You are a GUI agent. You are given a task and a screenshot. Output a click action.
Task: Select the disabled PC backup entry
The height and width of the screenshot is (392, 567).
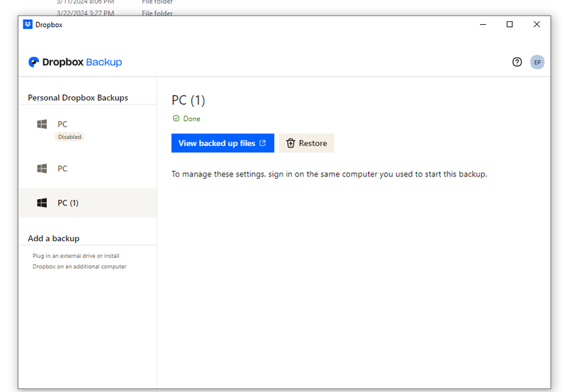[87, 130]
